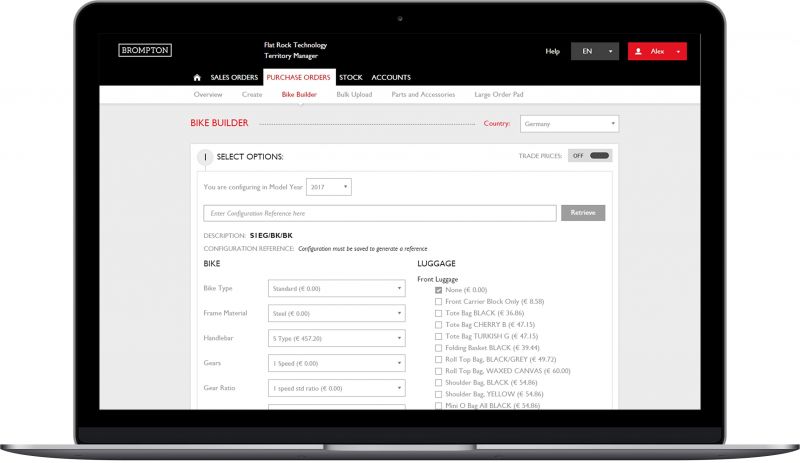Click the home icon in navigation bar

point(197,77)
